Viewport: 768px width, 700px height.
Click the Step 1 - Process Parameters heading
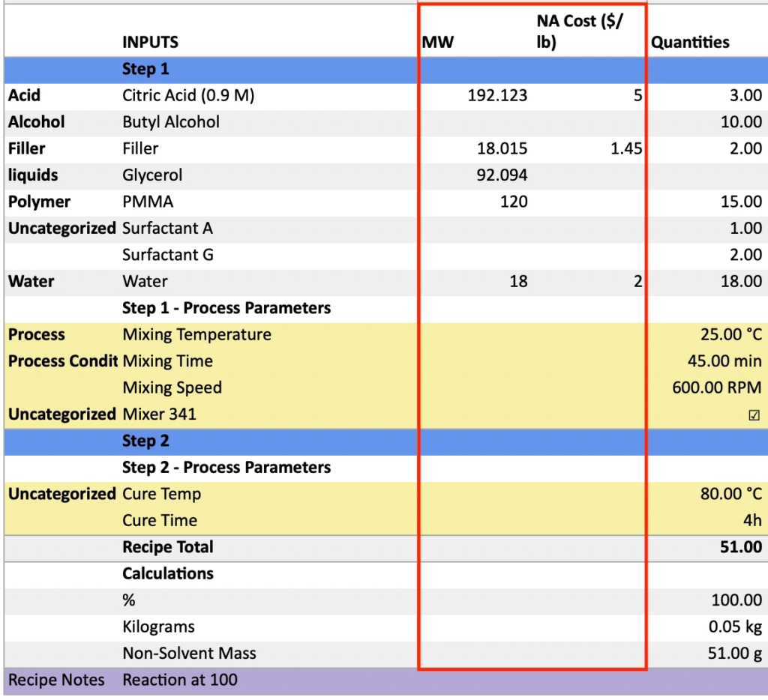(226, 308)
